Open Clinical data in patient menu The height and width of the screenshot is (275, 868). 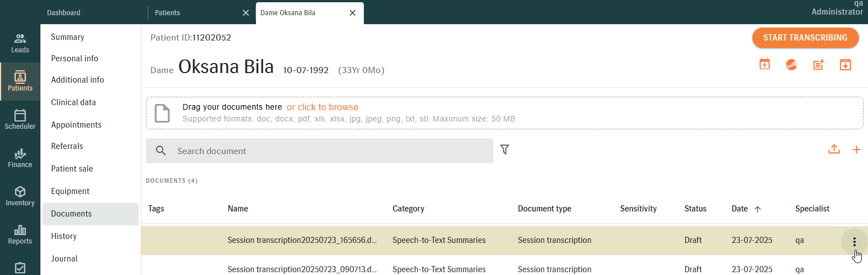(74, 102)
